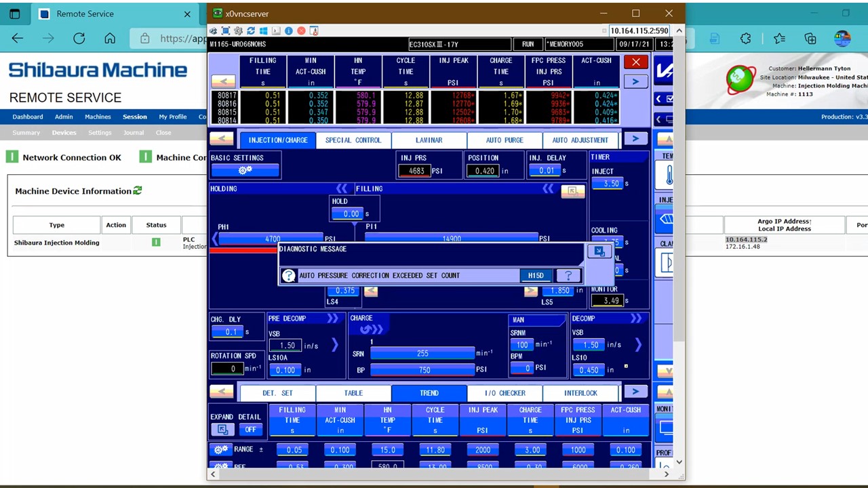Screen dimensions: 868x488
Task: Open the I/O CHECKER tab
Action: 505,393
